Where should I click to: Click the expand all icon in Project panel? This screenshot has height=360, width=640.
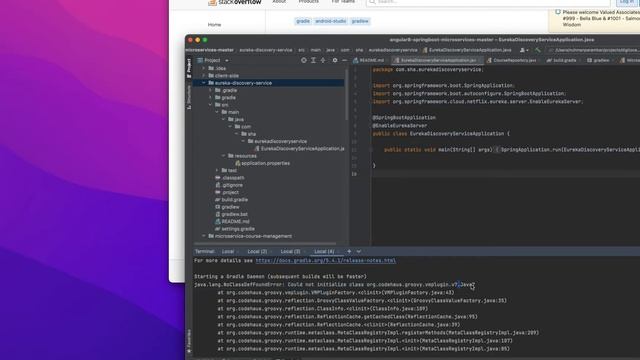coord(313,60)
